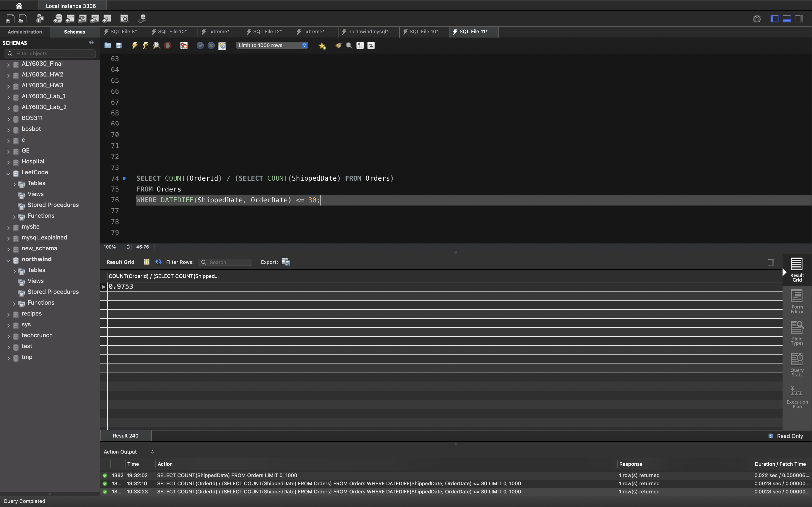Toggle the word wrap button

[x=371, y=45]
